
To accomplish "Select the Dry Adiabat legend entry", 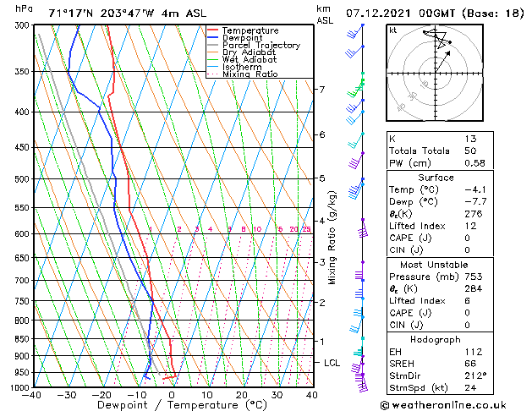I will [249, 52].
